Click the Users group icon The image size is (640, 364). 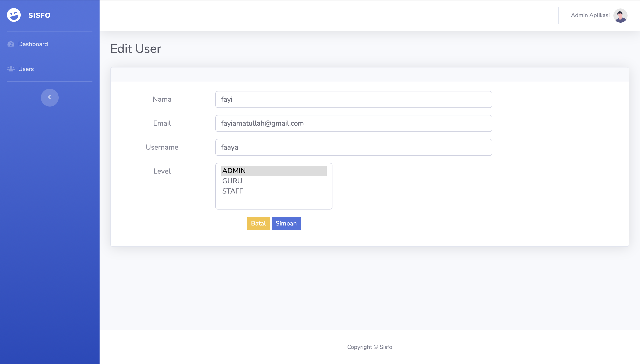[x=11, y=69]
